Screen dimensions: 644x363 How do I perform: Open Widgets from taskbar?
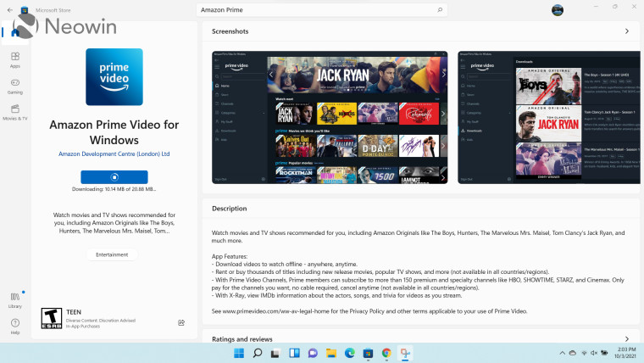294,353
